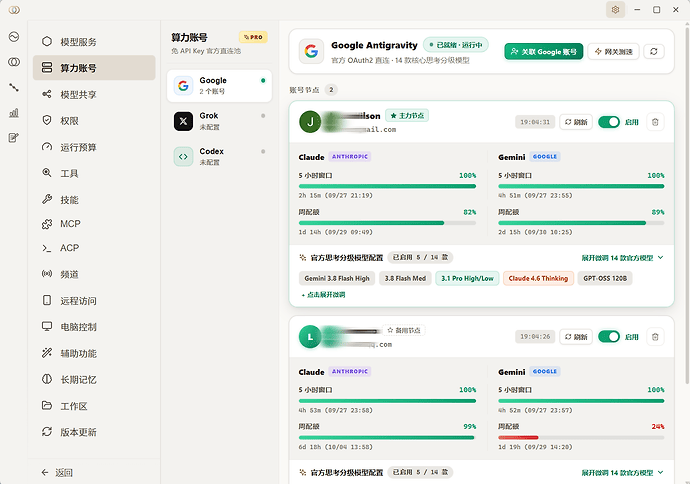Click the 关联 Google 账号 button

[543, 51]
